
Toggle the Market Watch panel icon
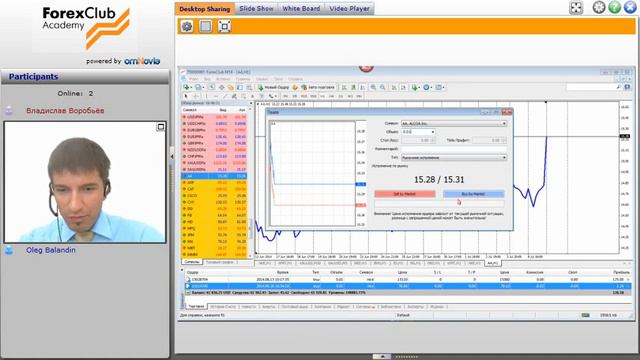click(x=212, y=87)
